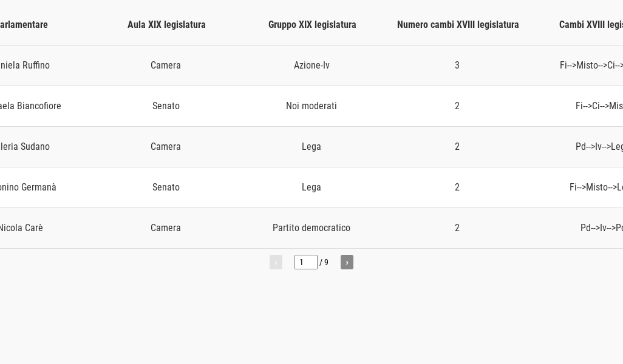Focus the page number input field
Viewport: 623px width, 364px height.
(x=305, y=262)
